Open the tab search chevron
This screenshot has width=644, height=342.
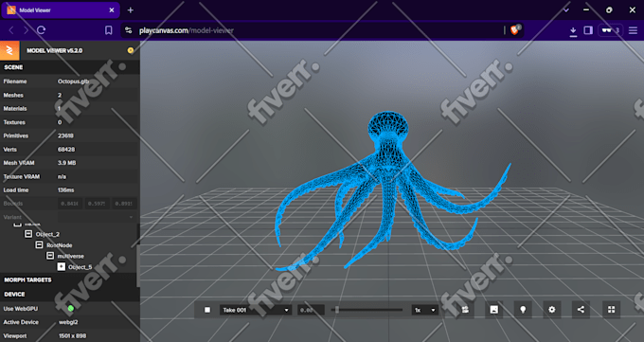pos(566,9)
